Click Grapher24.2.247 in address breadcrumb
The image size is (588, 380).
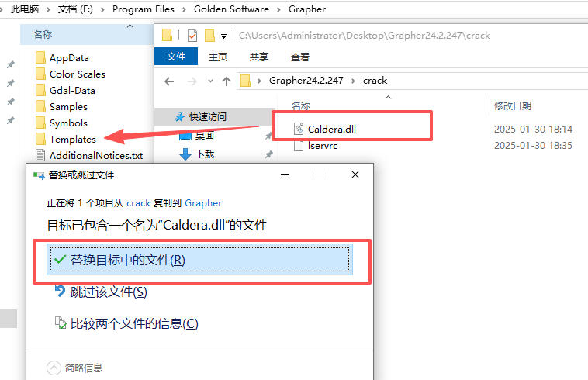(x=306, y=81)
